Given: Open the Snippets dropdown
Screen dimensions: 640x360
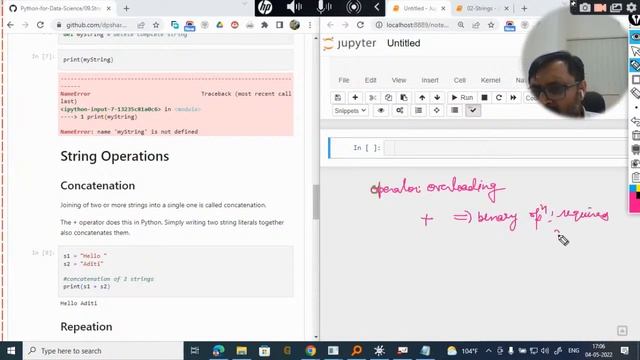Looking at the screenshot, I should coord(350,111).
